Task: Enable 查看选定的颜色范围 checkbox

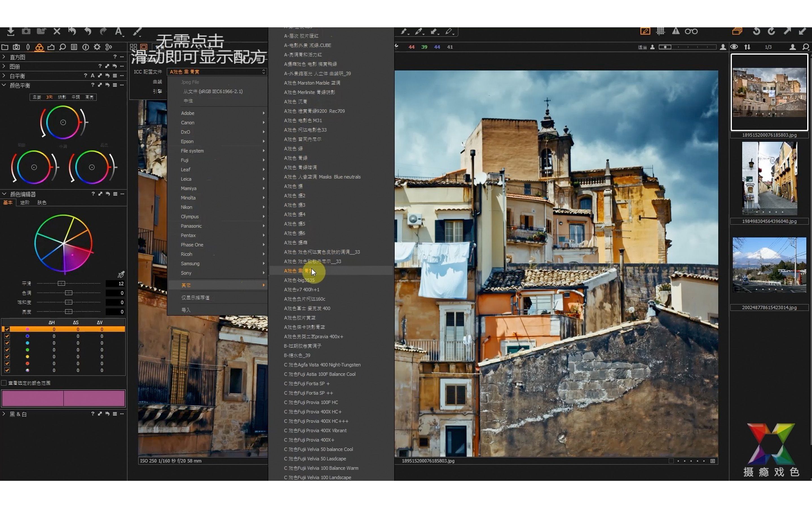Action: point(4,383)
